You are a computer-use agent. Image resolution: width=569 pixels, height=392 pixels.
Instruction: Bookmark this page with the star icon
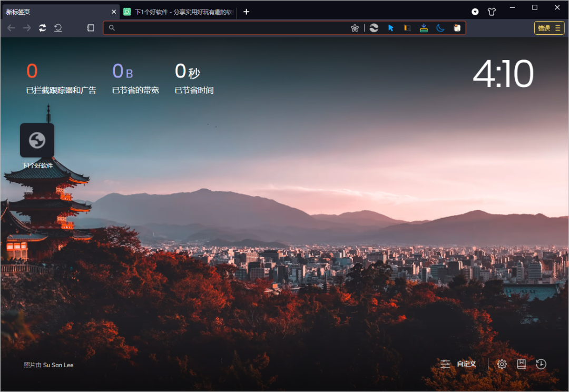coord(355,28)
